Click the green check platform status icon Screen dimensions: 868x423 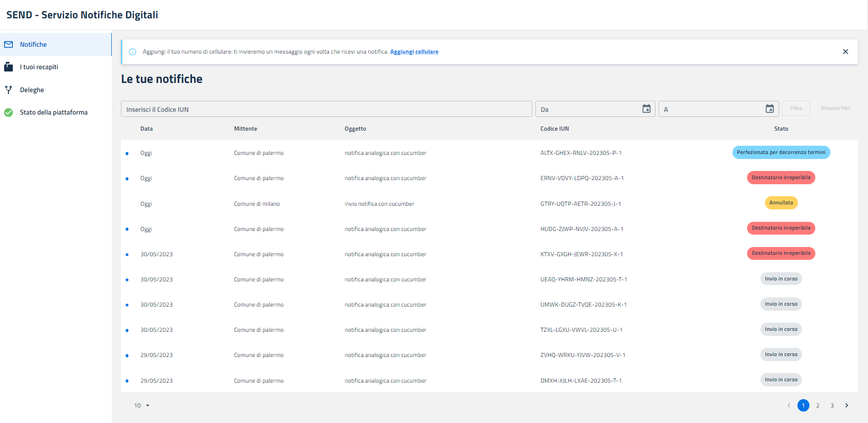(x=9, y=112)
